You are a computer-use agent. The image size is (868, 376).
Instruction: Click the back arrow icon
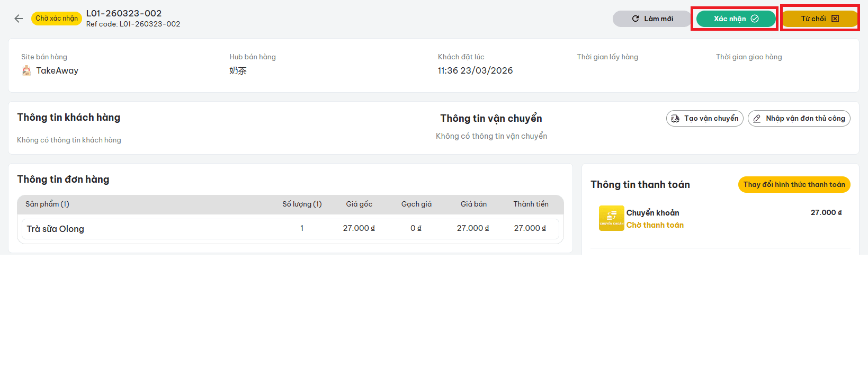tap(19, 19)
